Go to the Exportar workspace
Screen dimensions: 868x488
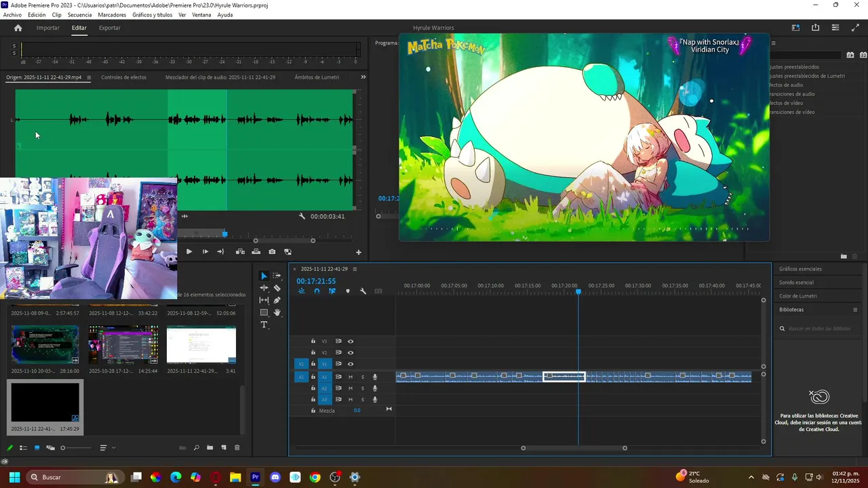(110, 28)
